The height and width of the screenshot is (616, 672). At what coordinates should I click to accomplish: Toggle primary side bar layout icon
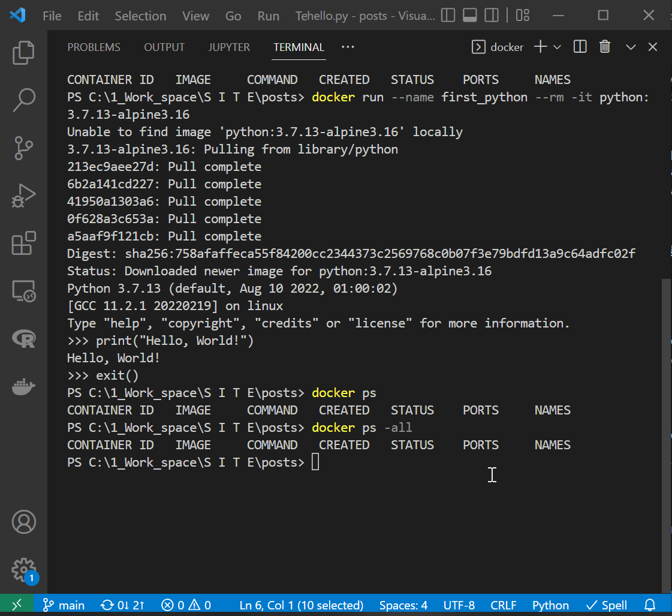[448, 16]
